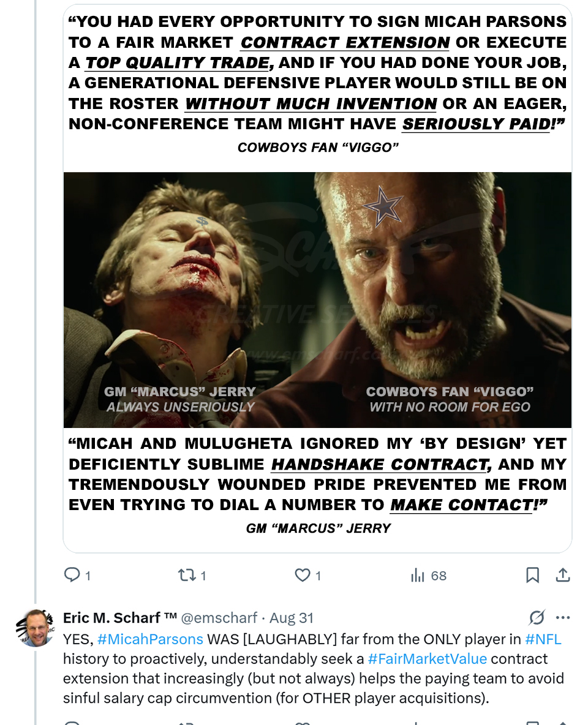
Task: Open the three-dot more options menu
Action: [x=562, y=617]
